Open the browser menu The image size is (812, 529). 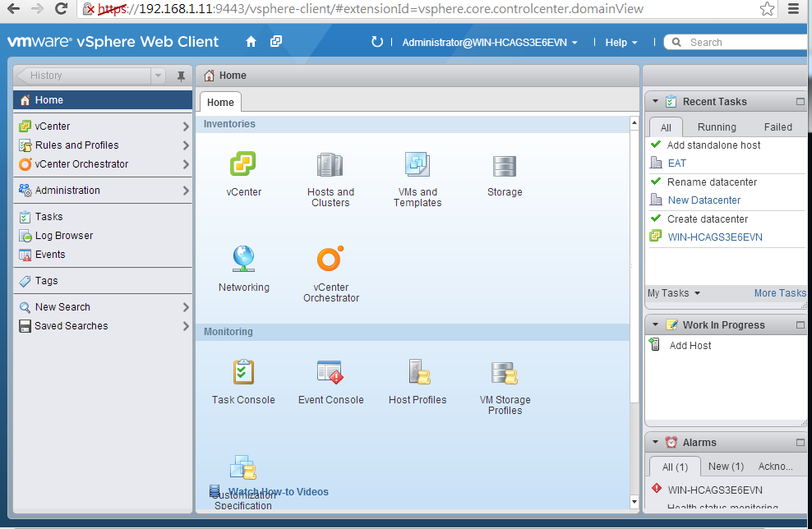tap(793, 9)
